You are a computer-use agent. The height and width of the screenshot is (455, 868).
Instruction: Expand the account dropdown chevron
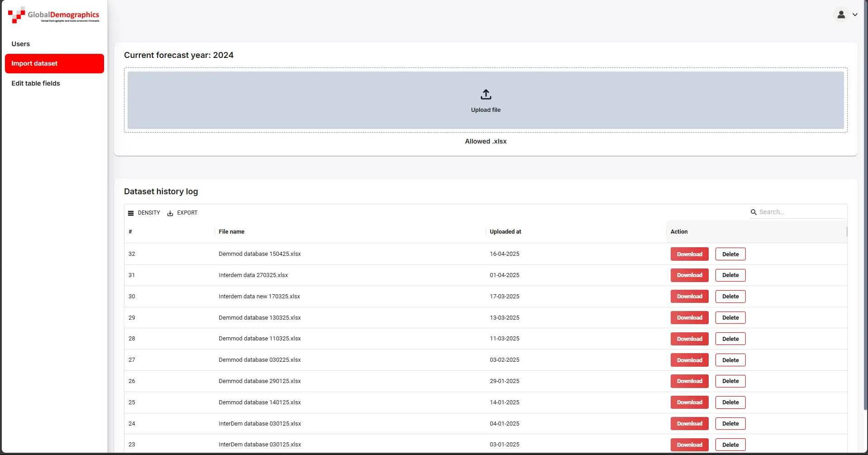coord(855,14)
